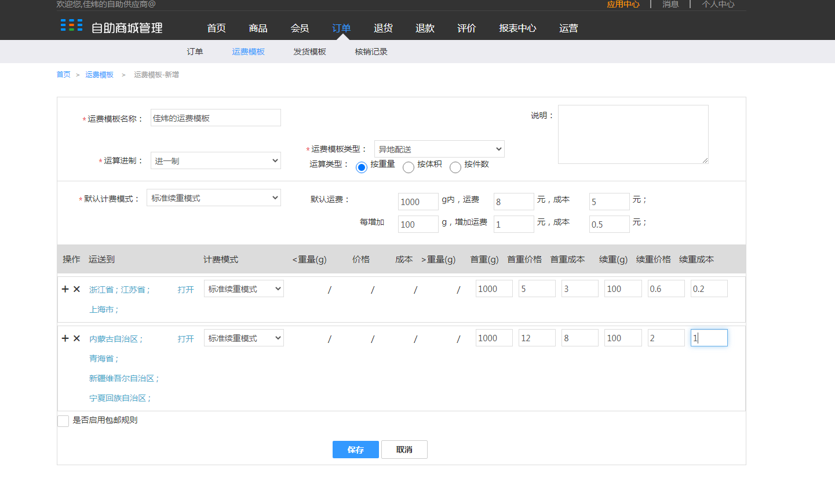Open 商品 main menu
This screenshot has height=504, width=835.
click(x=258, y=28)
